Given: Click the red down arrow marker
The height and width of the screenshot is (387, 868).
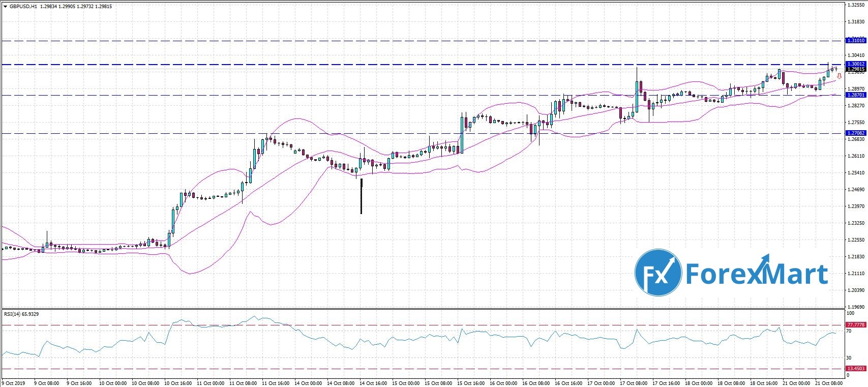Looking at the screenshot, I should (x=839, y=76).
